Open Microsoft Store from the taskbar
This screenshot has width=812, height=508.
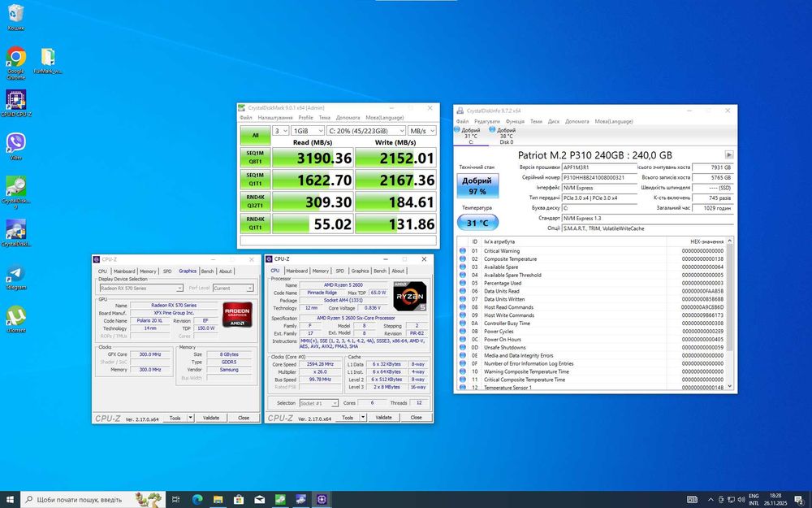[239, 499]
